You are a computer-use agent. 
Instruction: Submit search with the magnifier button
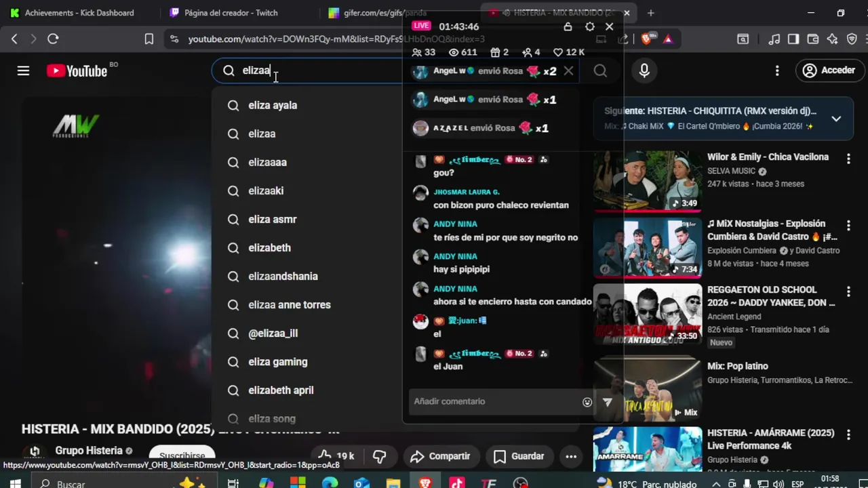click(x=600, y=70)
